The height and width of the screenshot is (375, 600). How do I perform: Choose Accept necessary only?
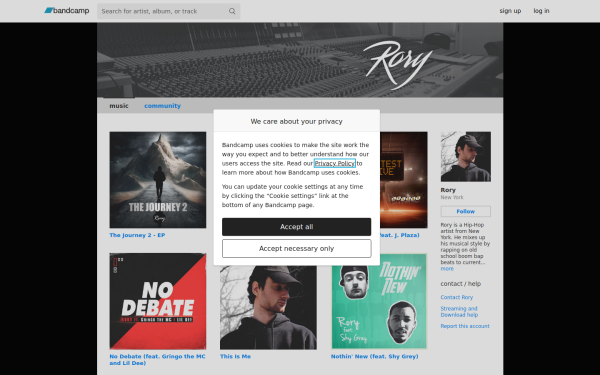pos(297,249)
